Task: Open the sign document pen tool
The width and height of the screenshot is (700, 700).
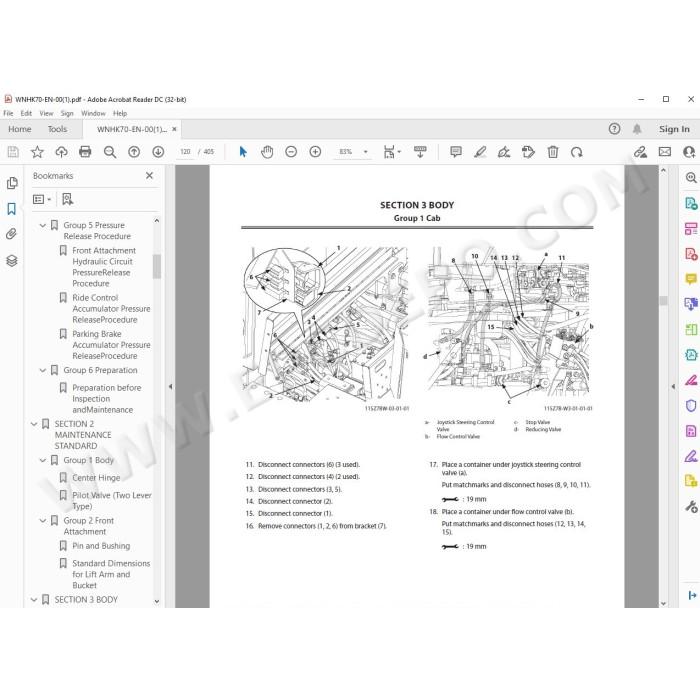Action: (x=504, y=152)
